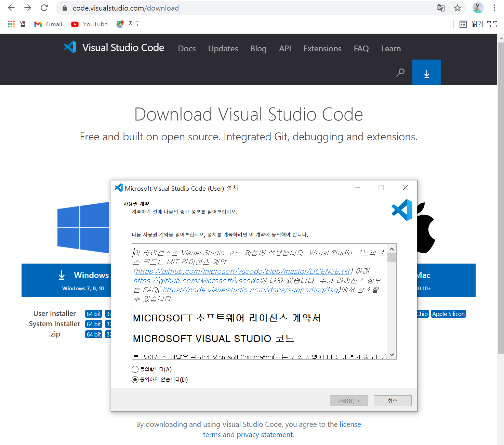The width and height of the screenshot is (504, 445).
Task: Bookmark this page with the star icon
Action: coord(457,8)
